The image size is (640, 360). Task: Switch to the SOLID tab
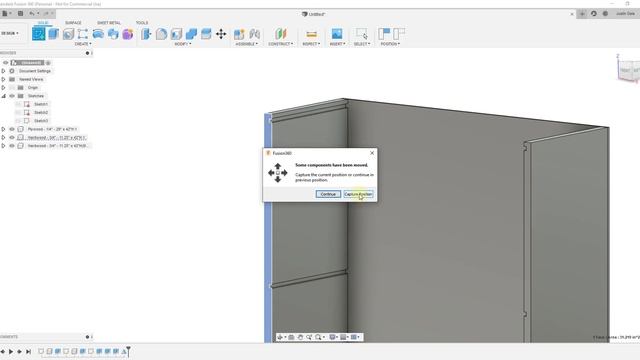[43, 23]
